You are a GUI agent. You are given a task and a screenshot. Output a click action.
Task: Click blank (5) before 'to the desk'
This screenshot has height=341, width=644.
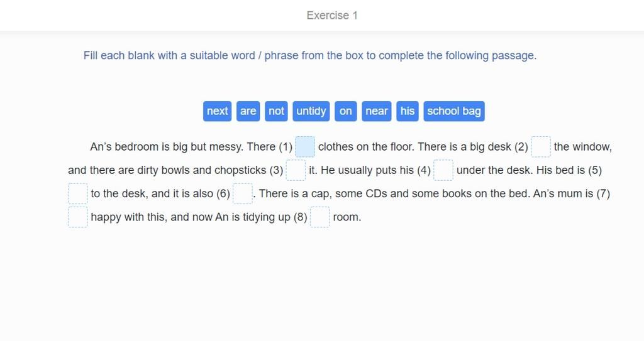point(77,193)
